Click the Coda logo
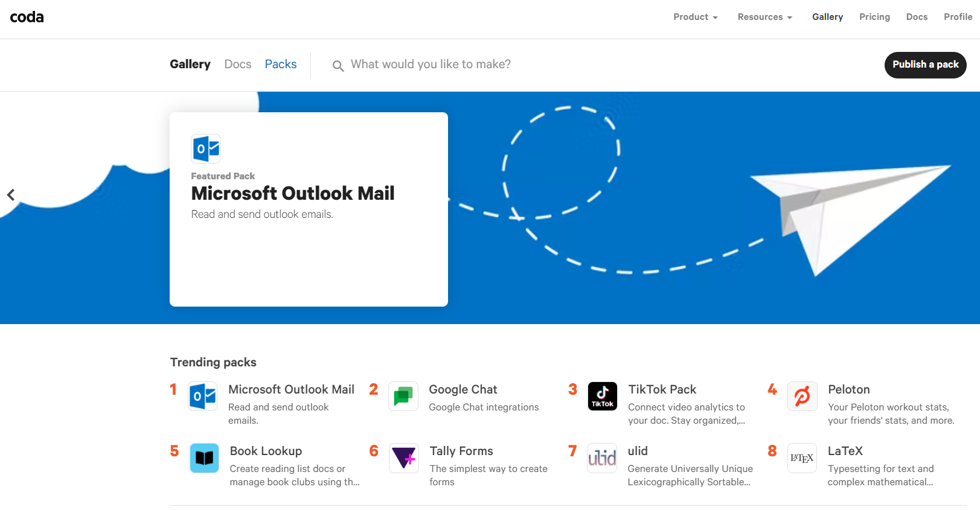This screenshot has width=980, height=510. (x=27, y=17)
